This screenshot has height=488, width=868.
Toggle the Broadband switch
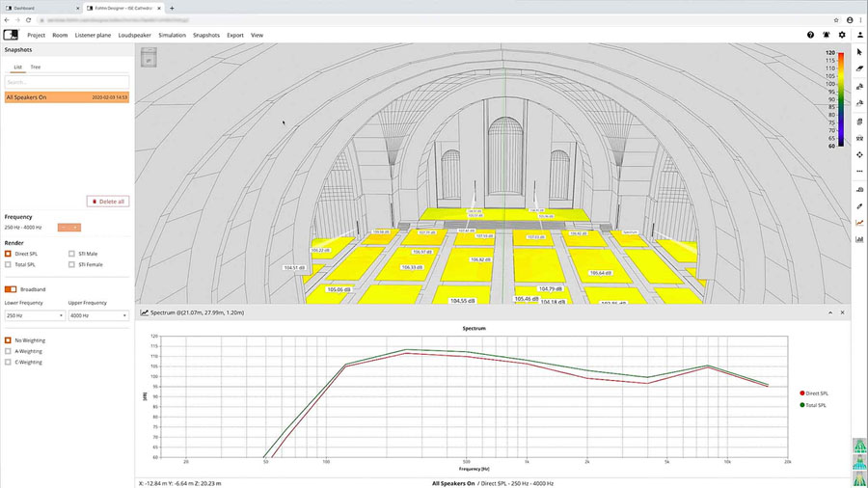click(11, 289)
